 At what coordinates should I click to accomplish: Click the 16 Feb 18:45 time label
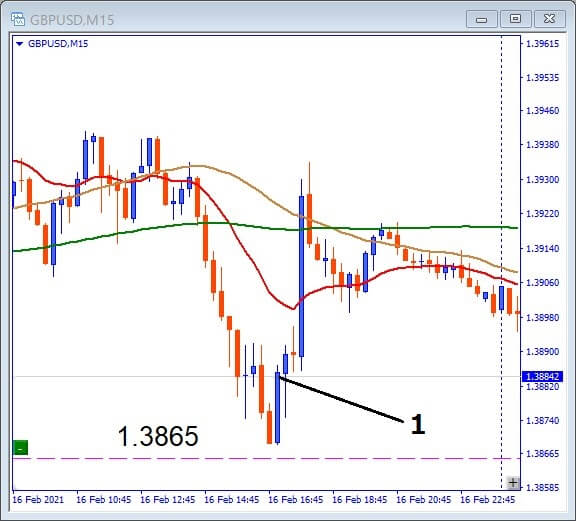point(360,500)
